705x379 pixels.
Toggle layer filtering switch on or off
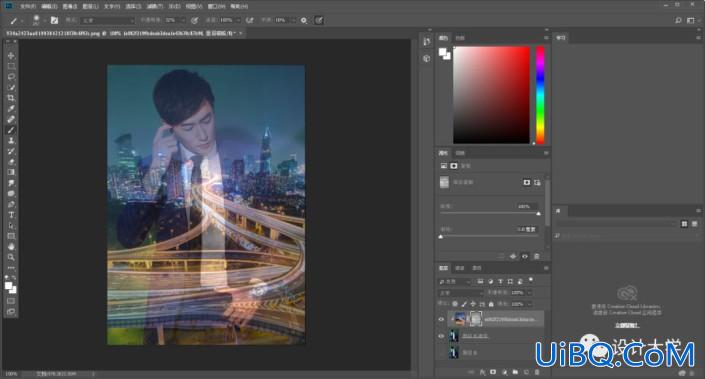tap(531, 280)
